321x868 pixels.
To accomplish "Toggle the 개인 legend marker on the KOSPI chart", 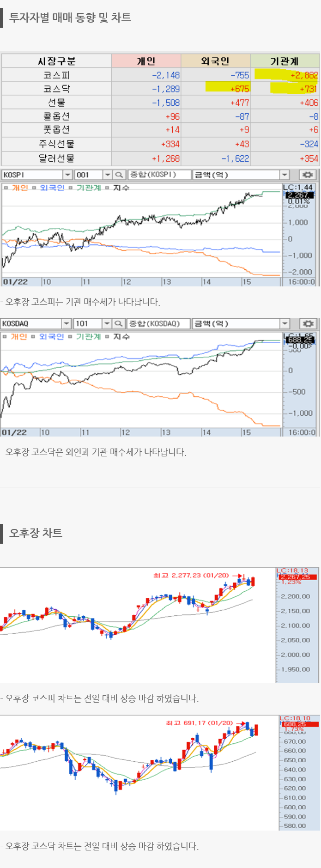I will 6,188.
